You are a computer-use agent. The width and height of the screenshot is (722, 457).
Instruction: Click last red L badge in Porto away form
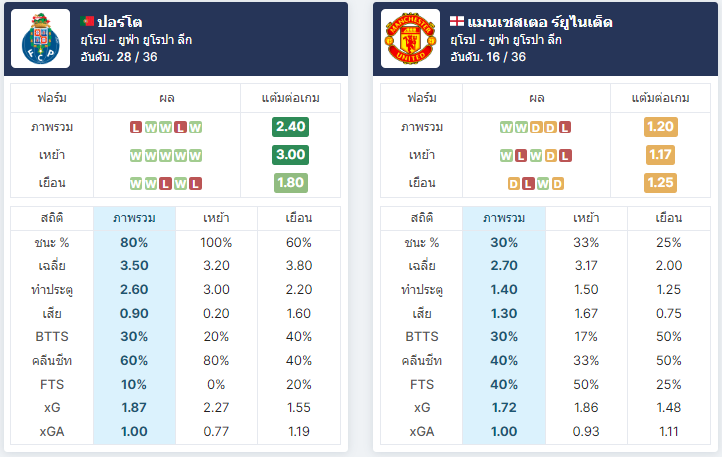(x=195, y=184)
